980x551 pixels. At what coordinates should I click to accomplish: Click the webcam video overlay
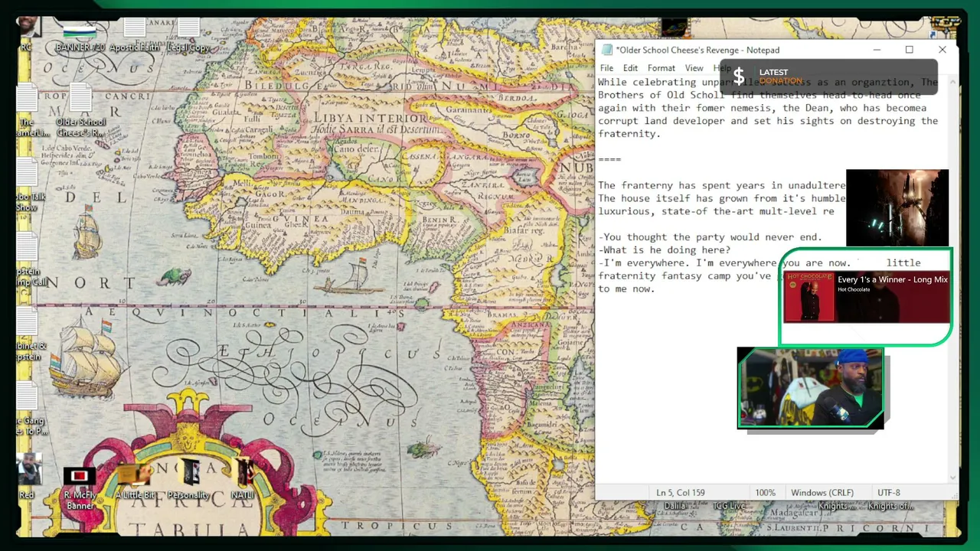pos(810,388)
